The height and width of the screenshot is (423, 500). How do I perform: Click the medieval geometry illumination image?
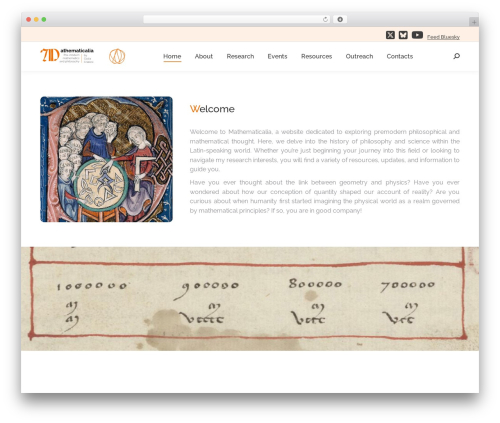pyautogui.click(x=106, y=159)
